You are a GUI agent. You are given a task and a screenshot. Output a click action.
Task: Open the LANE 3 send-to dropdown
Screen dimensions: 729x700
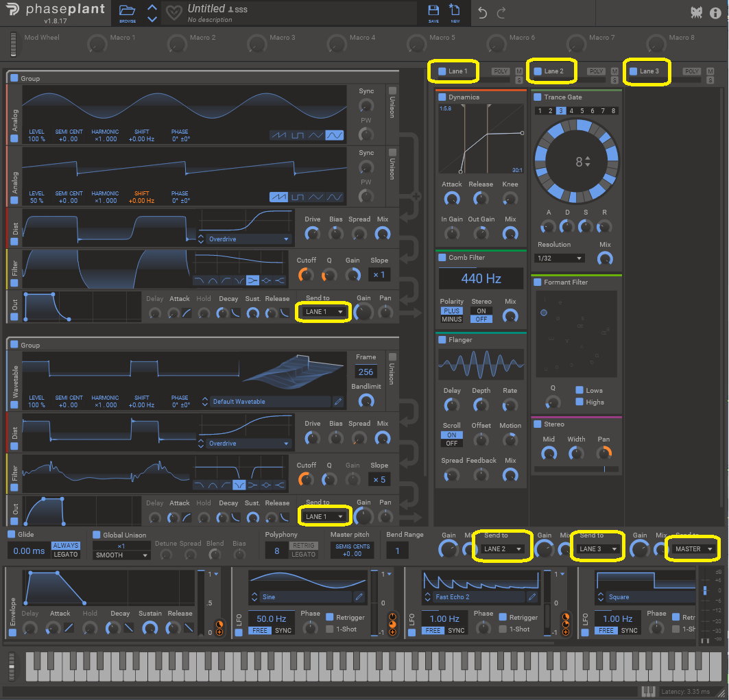(598, 549)
